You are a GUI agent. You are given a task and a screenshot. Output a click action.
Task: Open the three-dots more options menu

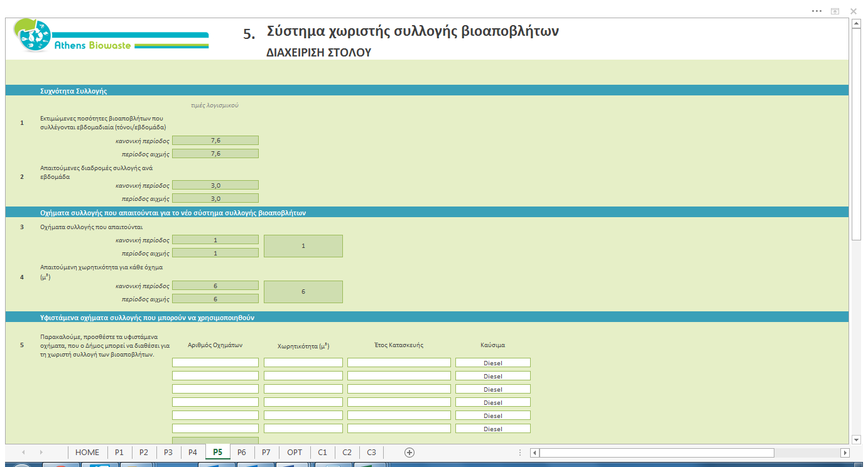pyautogui.click(x=816, y=11)
